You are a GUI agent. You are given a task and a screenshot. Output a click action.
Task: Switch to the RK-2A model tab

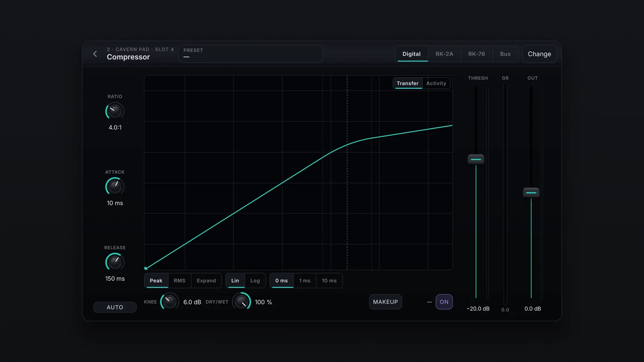444,54
